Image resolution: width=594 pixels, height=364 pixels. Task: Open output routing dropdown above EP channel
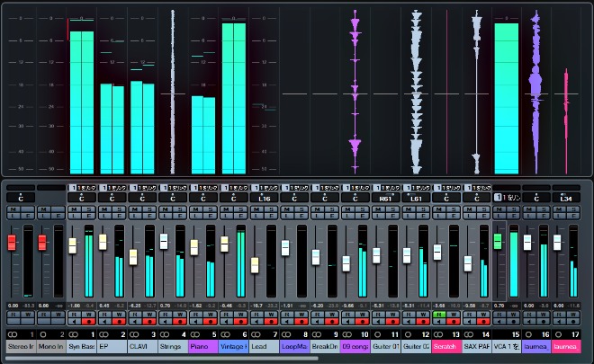tap(112, 188)
